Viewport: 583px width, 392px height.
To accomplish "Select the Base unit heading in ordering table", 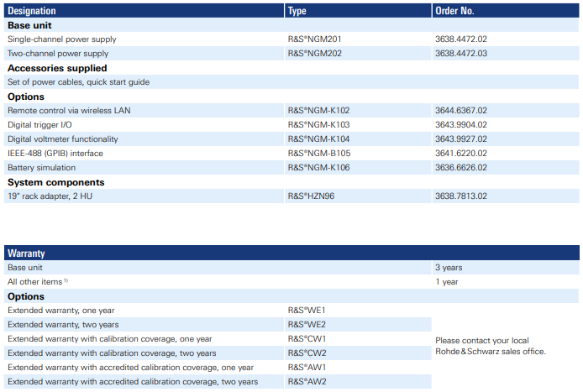I will [29, 25].
